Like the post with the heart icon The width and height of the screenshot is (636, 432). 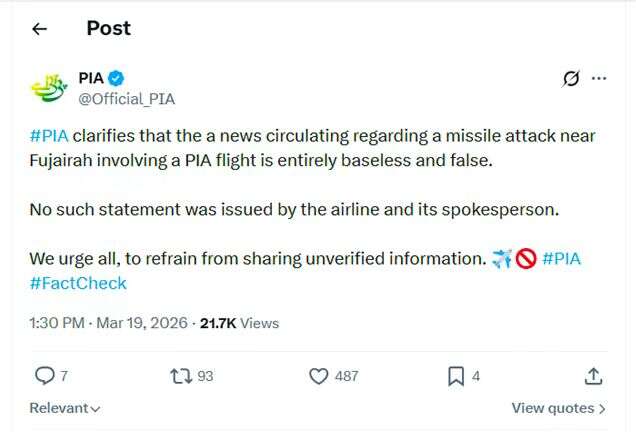[319, 376]
